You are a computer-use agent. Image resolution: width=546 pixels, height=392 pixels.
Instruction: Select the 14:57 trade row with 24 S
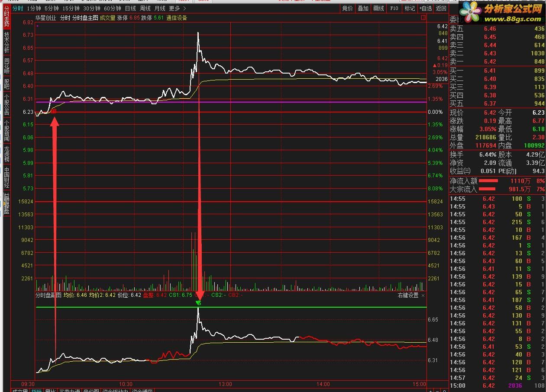tap(498, 378)
